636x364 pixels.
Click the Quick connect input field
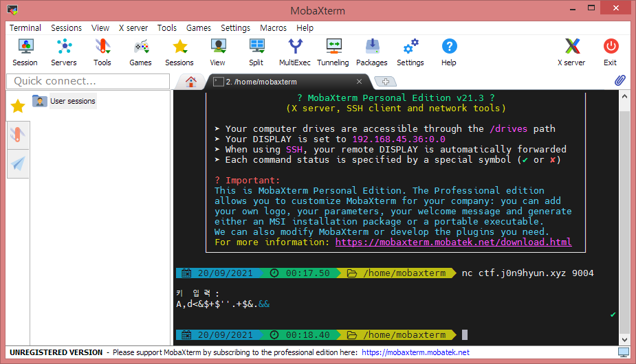pyautogui.click(x=88, y=81)
